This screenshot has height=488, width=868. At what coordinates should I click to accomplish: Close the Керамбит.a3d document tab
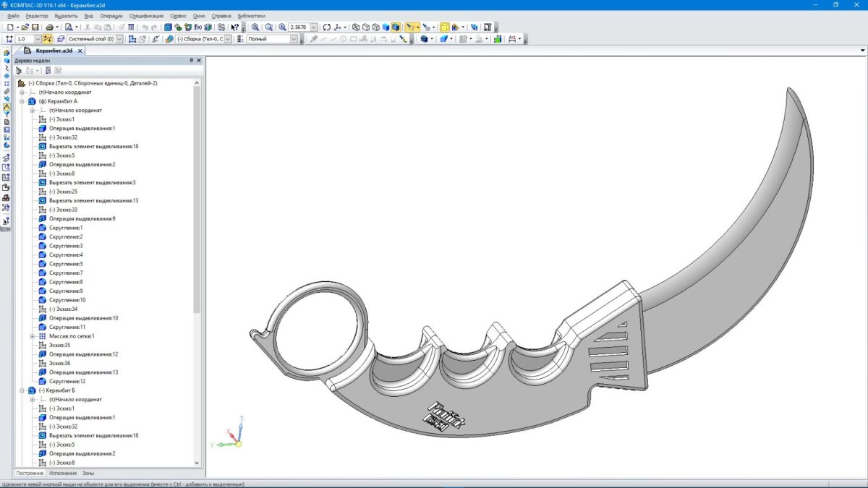tap(80, 51)
